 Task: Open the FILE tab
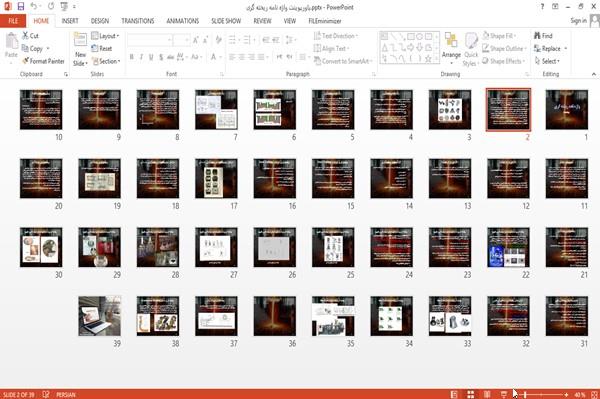(x=13, y=21)
